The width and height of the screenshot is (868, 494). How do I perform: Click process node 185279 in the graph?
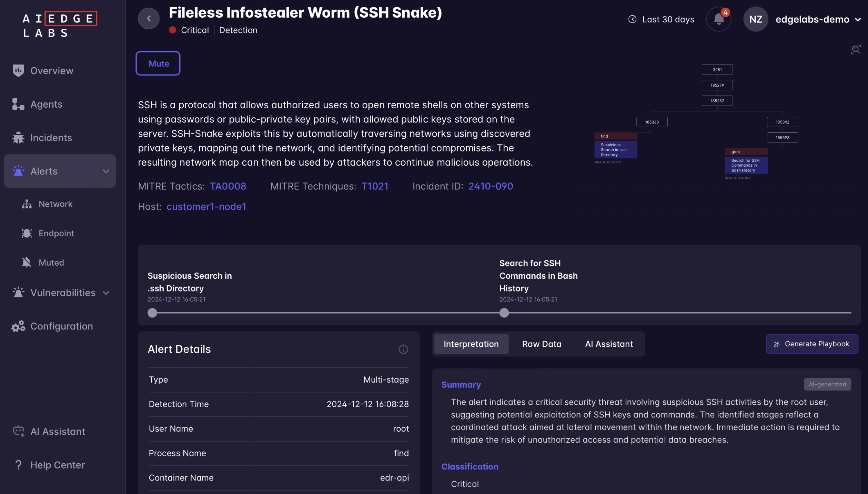pyautogui.click(x=717, y=85)
